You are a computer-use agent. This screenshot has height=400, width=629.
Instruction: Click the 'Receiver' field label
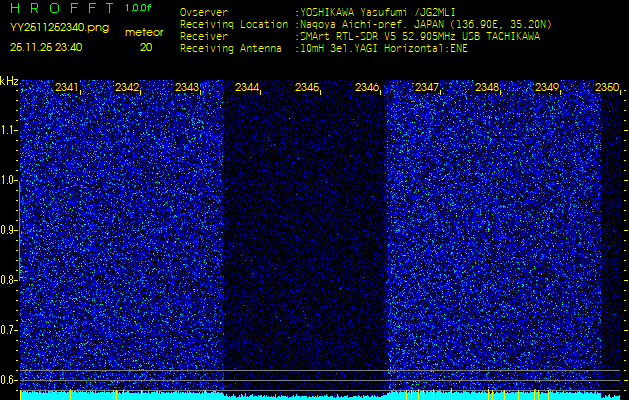pos(204,37)
